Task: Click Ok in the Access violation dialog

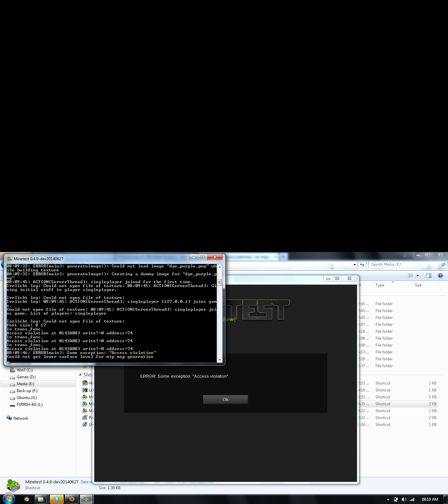Action: pyautogui.click(x=225, y=399)
